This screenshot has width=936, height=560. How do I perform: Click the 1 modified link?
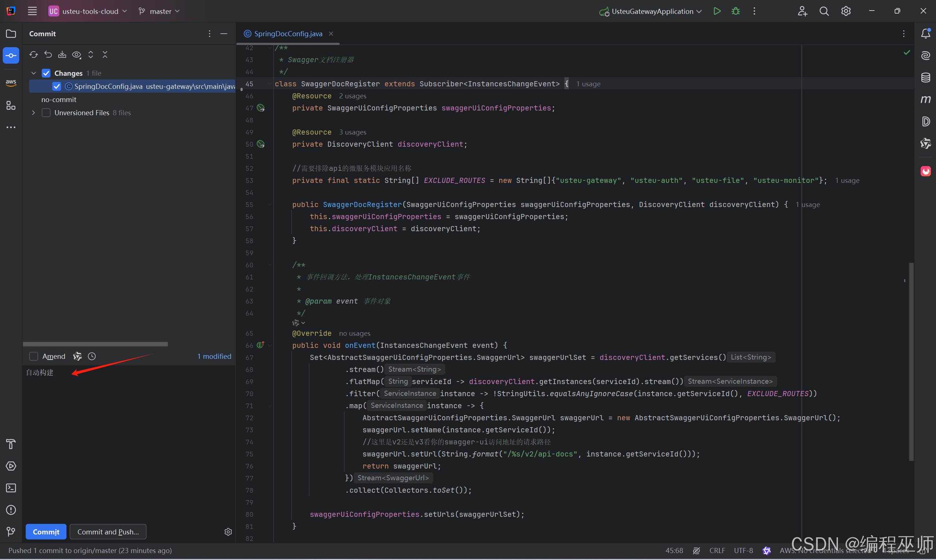tap(214, 356)
